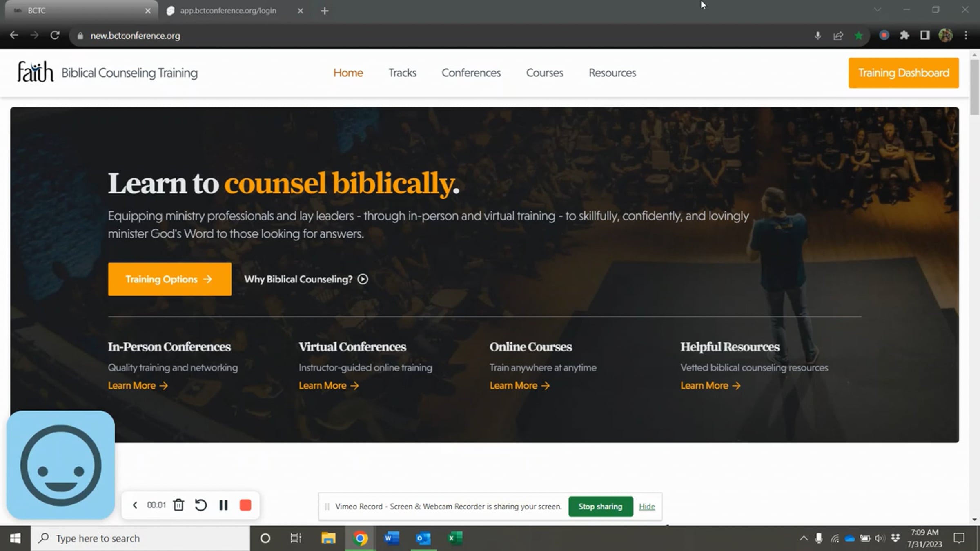Toggle Chrome side panel icon
Screen dimensions: 980x551
[925, 36]
